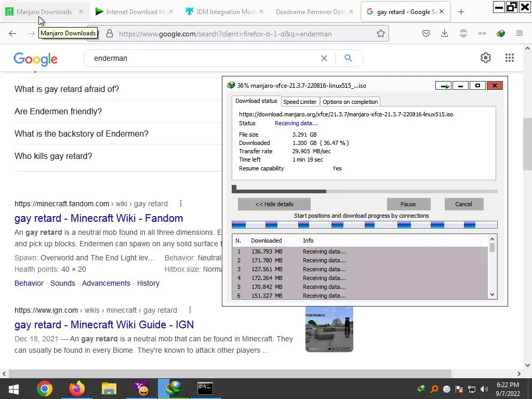
Task: Open Internet Download Manager taskbar icon
Action: point(174,389)
